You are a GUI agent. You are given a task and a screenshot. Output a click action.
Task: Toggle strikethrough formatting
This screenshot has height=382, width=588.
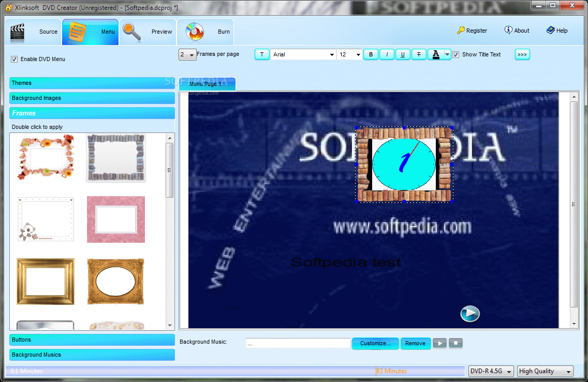point(419,55)
